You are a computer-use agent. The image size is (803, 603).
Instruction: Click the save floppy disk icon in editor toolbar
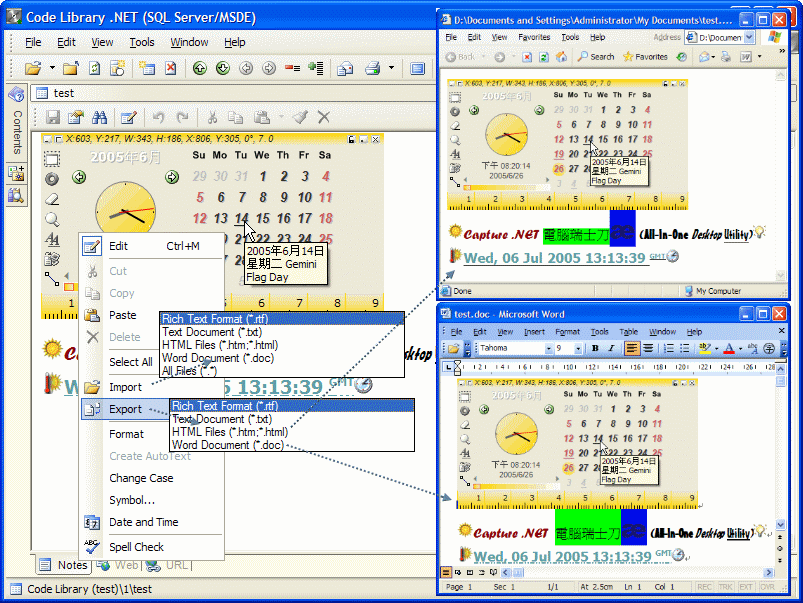(53, 117)
